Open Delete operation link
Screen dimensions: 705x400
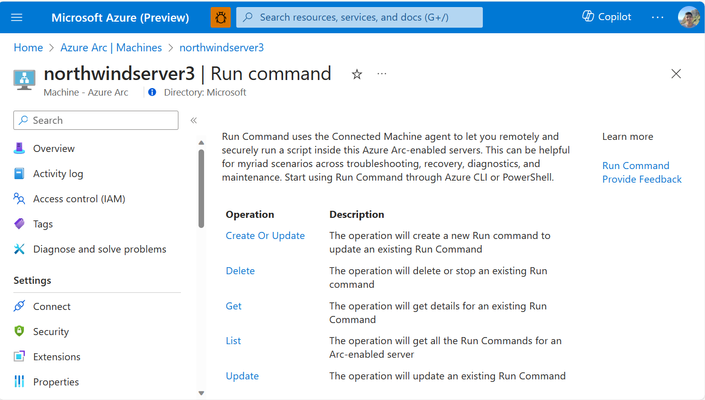[240, 271]
